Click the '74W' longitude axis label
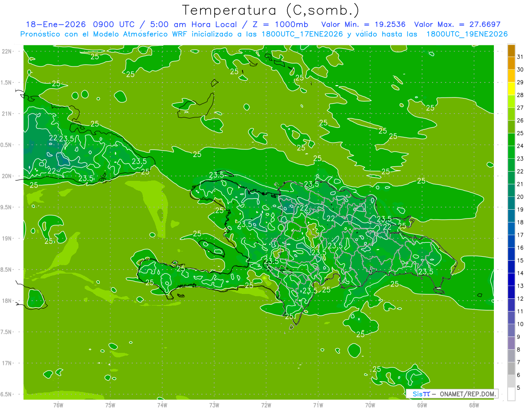The image size is (532, 411). click(x=162, y=405)
